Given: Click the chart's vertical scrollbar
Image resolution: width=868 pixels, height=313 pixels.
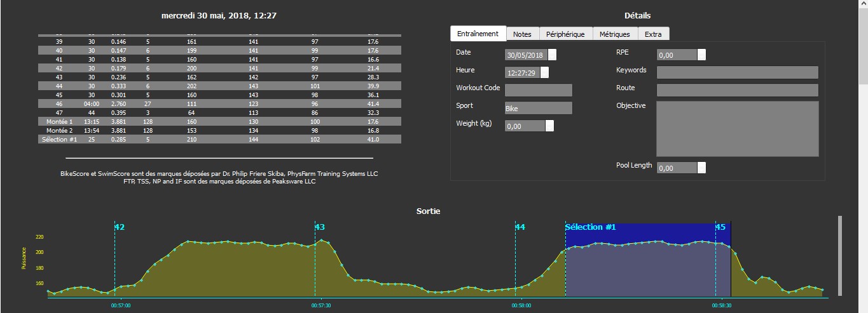Looking at the screenshot, I should coord(840,255).
